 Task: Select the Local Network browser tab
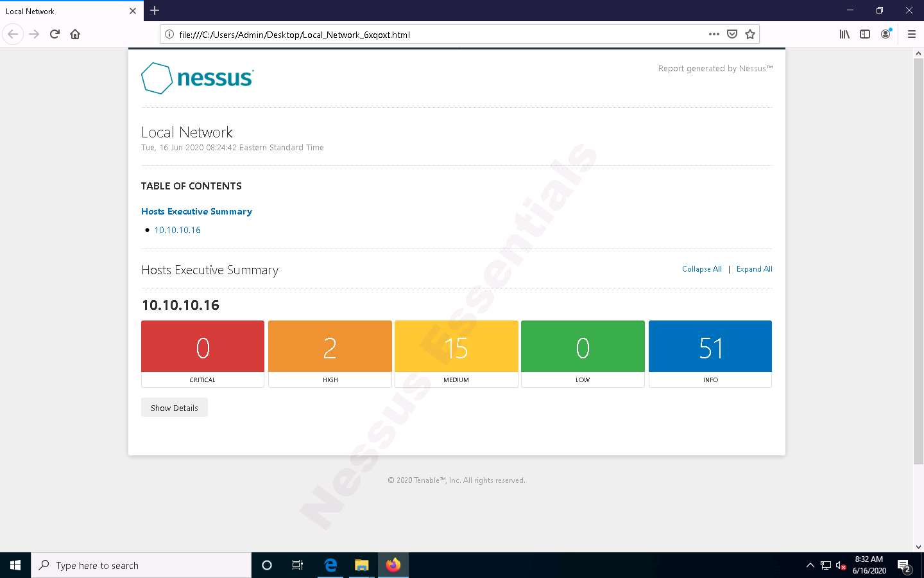pos(71,11)
